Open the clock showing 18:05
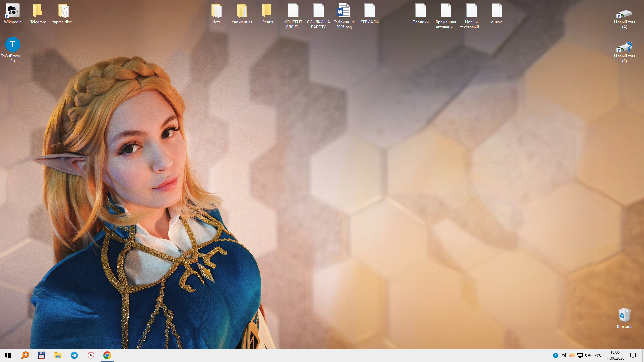644x362 pixels. (x=615, y=355)
